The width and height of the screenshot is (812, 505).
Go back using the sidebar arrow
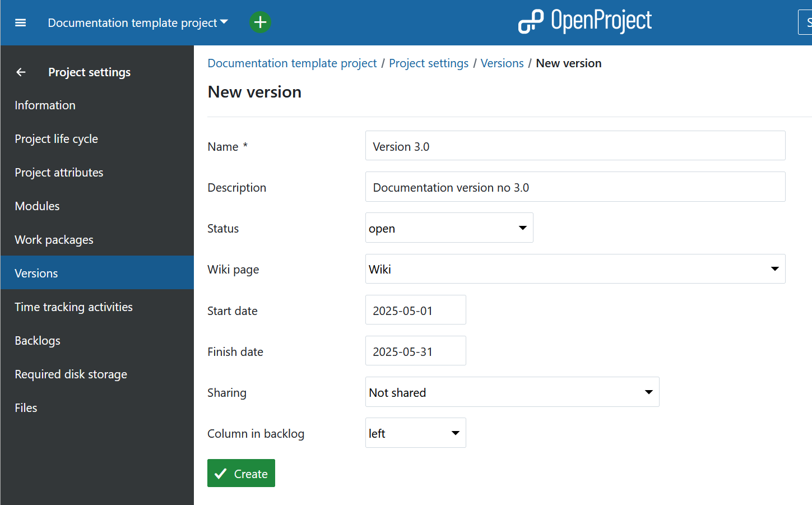pyautogui.click(x=21, y=72)
